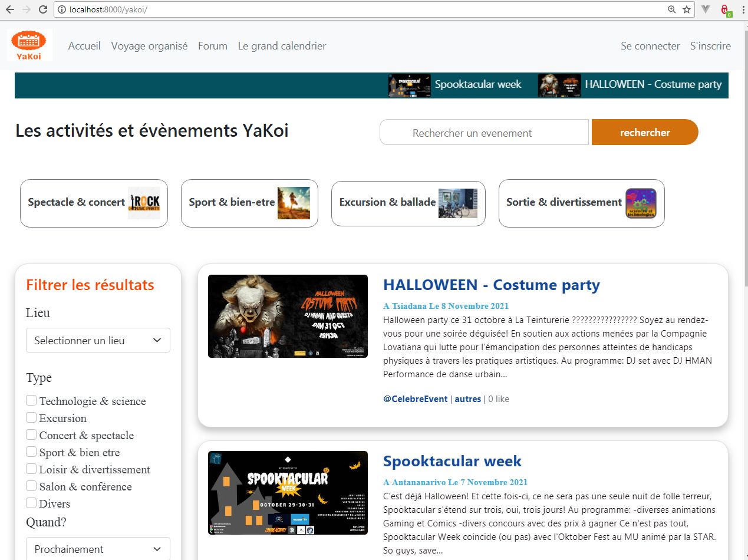The height and width of the screenshot is (560, 748).
Task: Reload the page with the browser refresh icon
Action: (x=42, y=9)
